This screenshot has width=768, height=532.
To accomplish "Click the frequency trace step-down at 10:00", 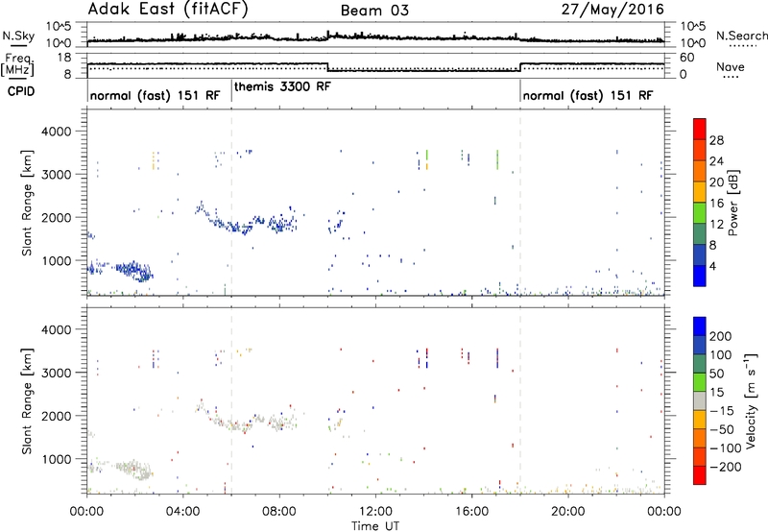I will (x=327, y=67).
